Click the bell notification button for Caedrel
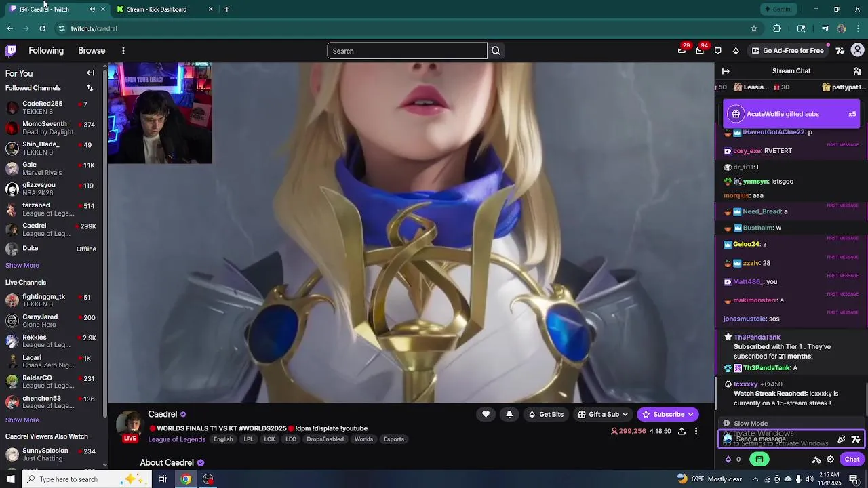Viewport: 868px width, 488px height. pos(509,414)
